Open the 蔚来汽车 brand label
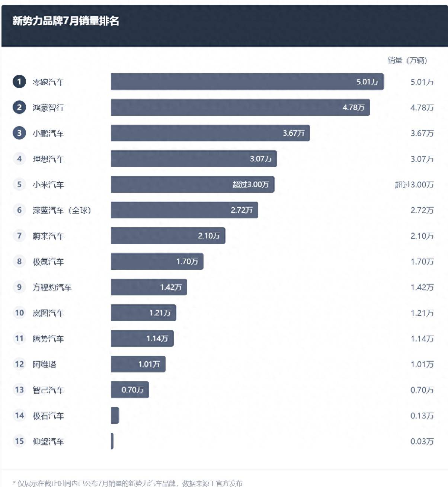This screenshot has height=487, width=448. pyautogui.click(x=48, y=236)
